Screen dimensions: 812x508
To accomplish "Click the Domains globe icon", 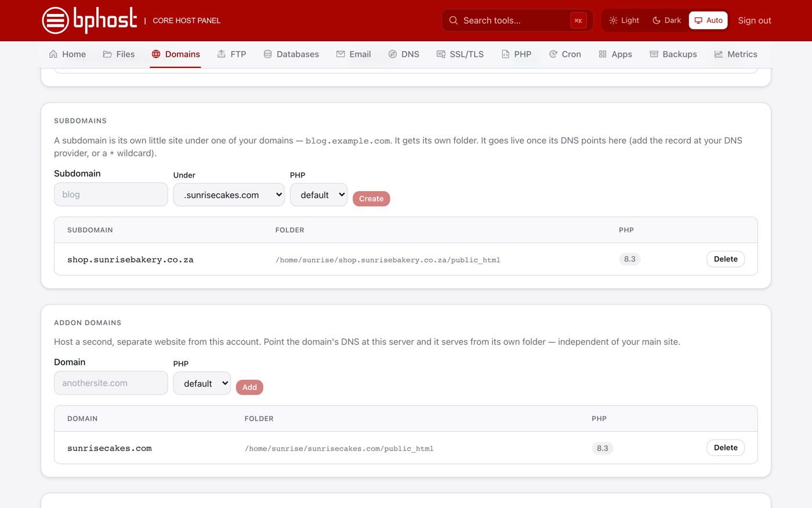I will tap(156, 54).
